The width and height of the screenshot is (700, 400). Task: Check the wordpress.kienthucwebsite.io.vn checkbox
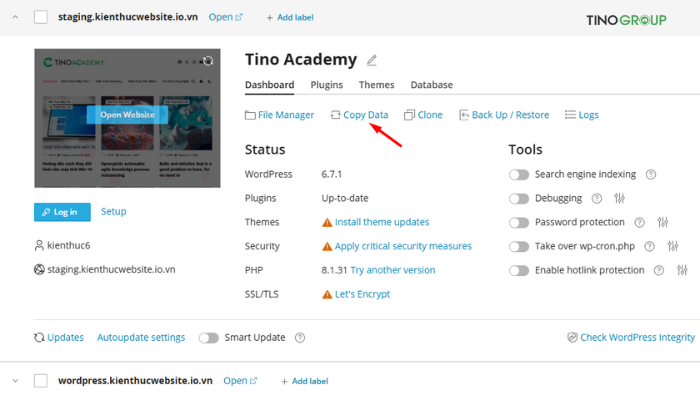coord(41,381)
